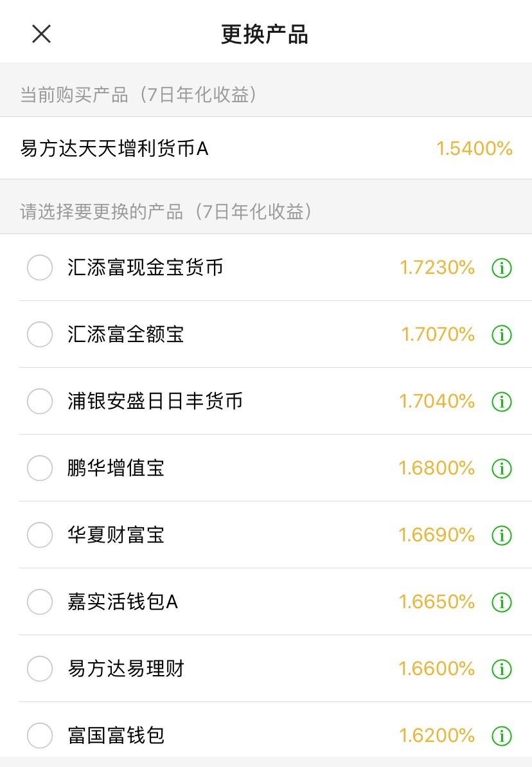Close the 更换产品 page with the X icon
The height and width of the screenshot is (767, 532).
[41, 34]
